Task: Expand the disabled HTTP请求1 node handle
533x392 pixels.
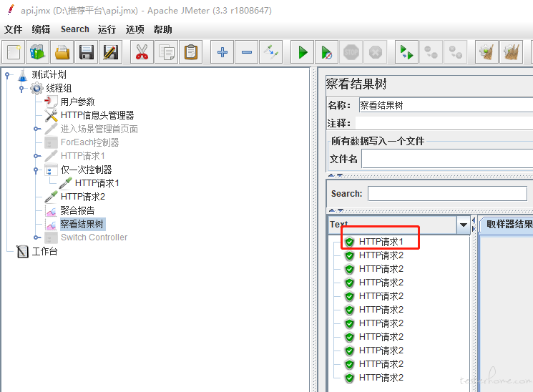Action: pyautogui.click(x=36, y=156)
